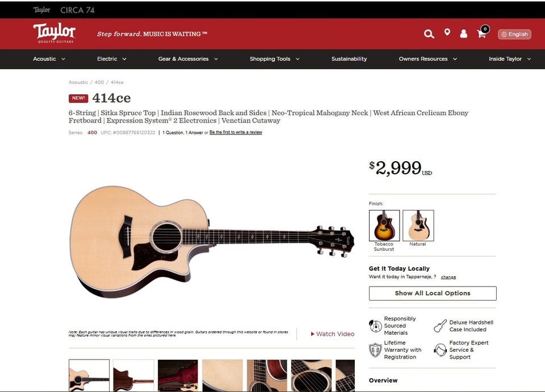This screenshot has width=545, height=392.
Task: Click the Taylor Quality Guitars logo
Action: pos(54,33)
